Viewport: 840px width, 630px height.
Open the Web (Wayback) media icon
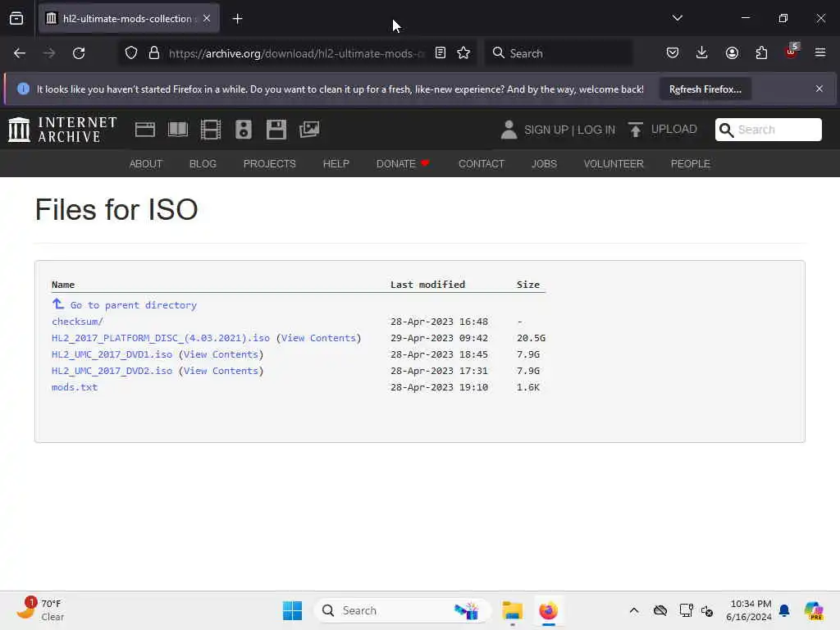point(145,130)
